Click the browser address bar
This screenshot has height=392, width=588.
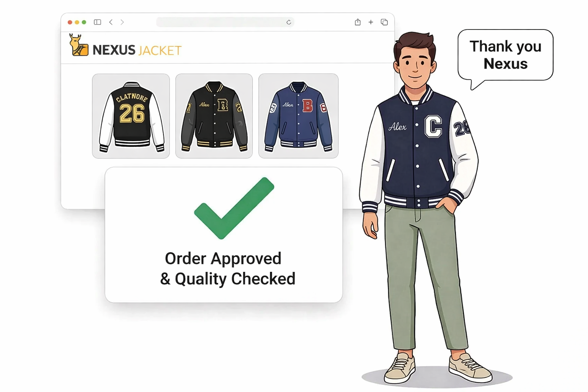225,22
